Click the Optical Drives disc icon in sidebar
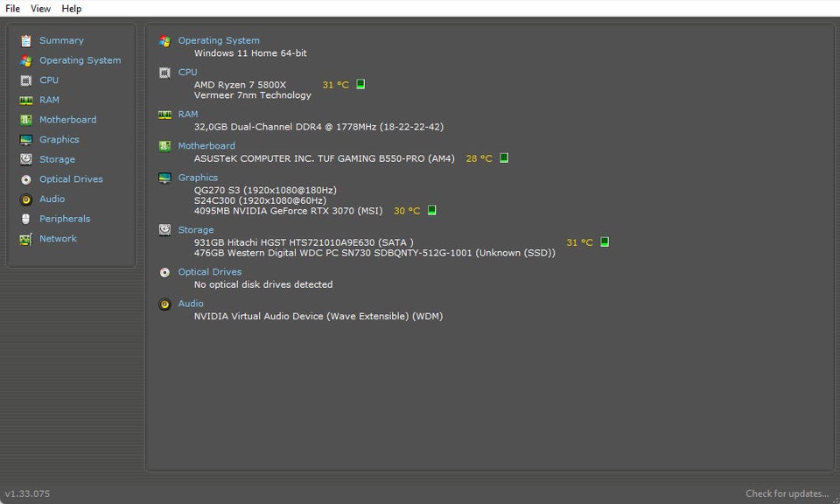Viewport: 840px width, 504px height. pyautogui.click(x=25, y=179)
